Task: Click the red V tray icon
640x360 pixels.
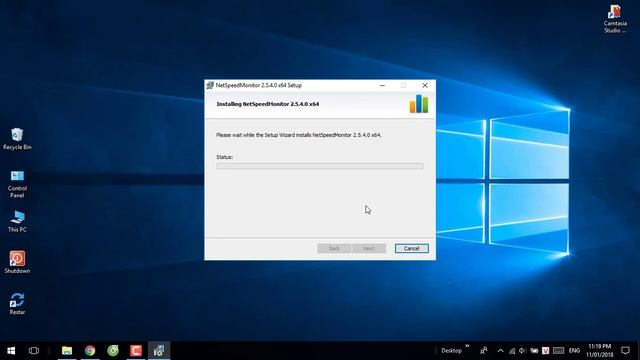Action: click(545, 351)
